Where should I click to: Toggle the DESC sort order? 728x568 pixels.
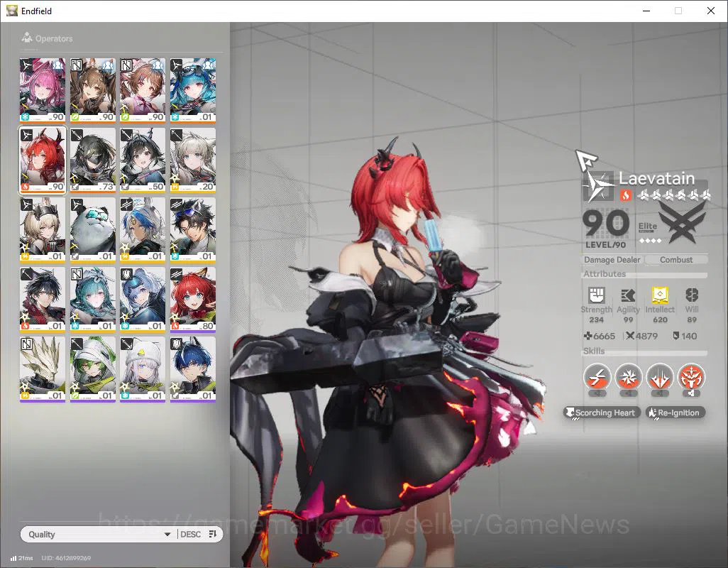click(x=190, y=534)
